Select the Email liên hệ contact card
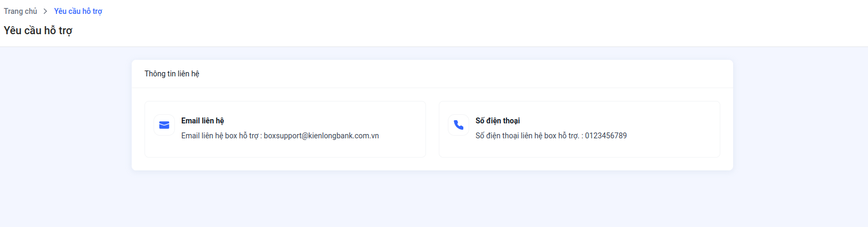The image size is (868, 227). coord(285,129)
